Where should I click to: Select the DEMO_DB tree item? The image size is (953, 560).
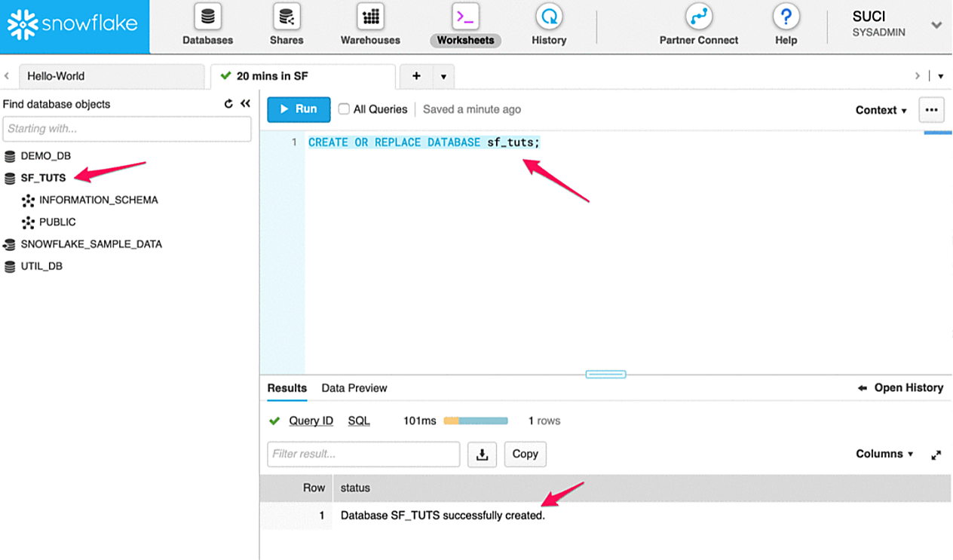(x=46, y=157)
